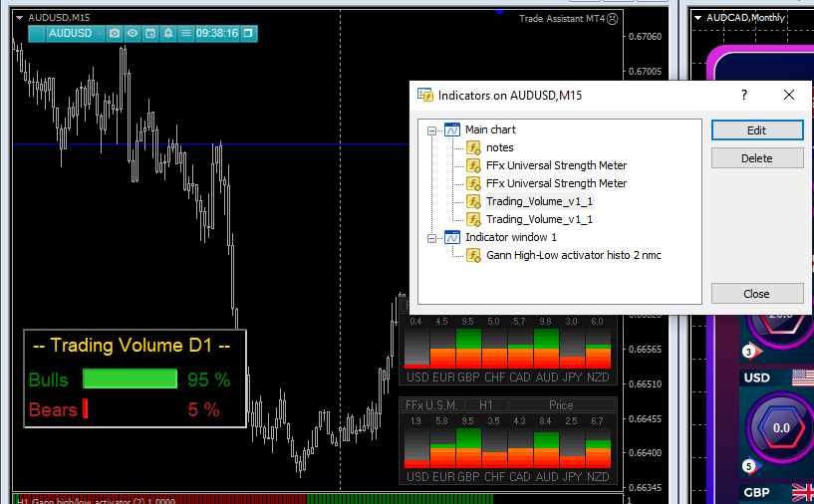
Task: Click the blue triangle marker atop AUDUSD chart
Action: (499, 12)
